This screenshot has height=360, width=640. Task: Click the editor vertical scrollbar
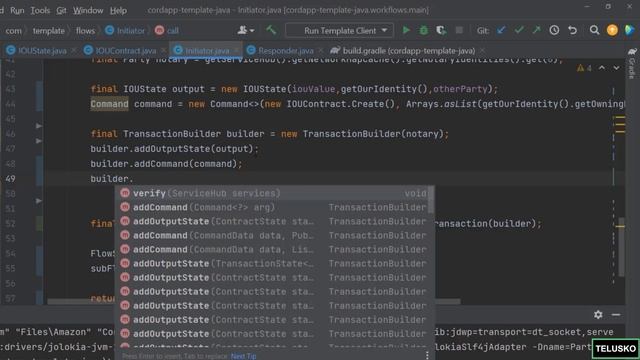coord(621,247)
